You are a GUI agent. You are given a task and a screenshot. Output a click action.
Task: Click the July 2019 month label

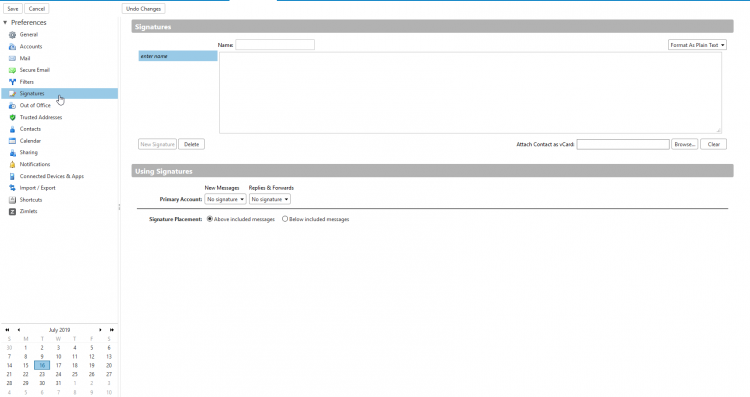pyautogui.click(x=59, y=330)
